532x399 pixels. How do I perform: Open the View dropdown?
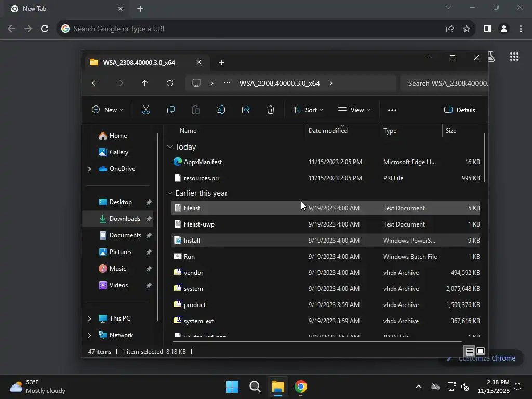point(354,110)
